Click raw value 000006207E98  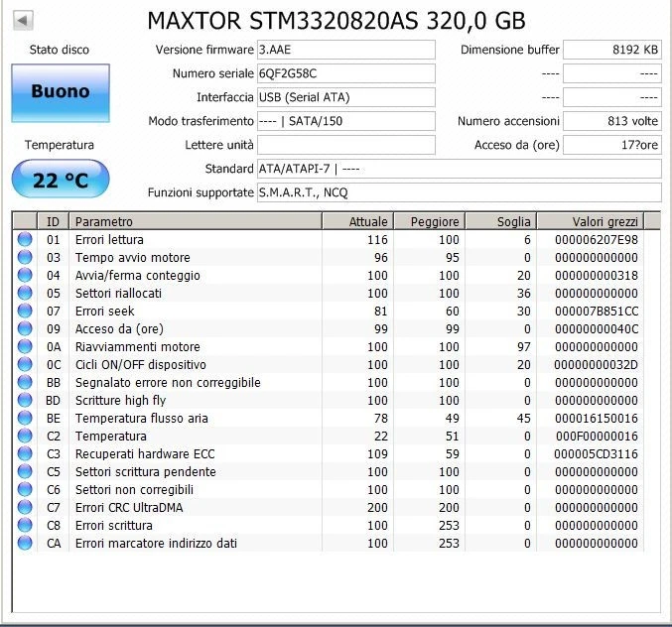point(597,240)
